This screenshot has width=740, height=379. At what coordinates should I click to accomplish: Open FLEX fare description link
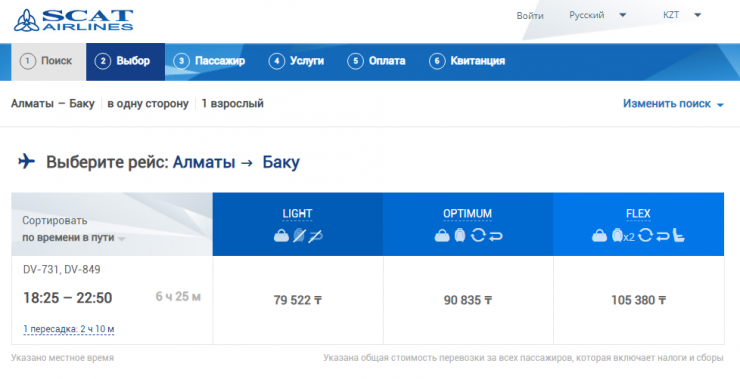tap(638, 214)
